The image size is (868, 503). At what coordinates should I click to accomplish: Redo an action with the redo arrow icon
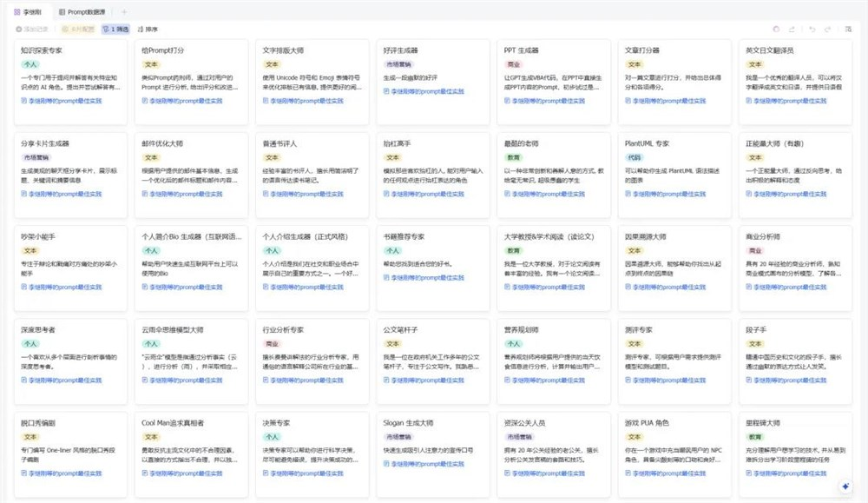[828, 29]
